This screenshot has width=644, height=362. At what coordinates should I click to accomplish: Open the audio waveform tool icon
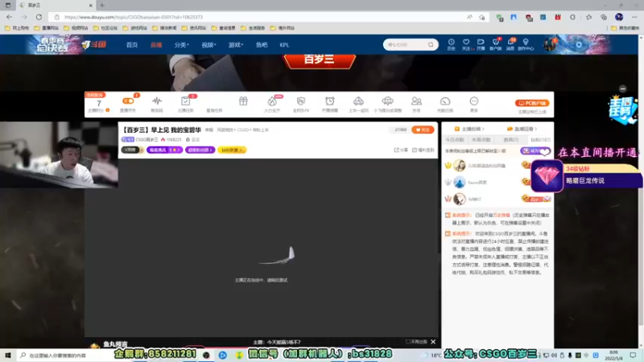point(156,101)
